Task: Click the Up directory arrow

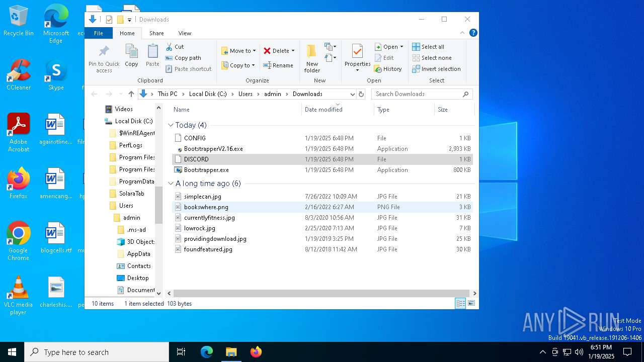Action: (x=131, y=94)
